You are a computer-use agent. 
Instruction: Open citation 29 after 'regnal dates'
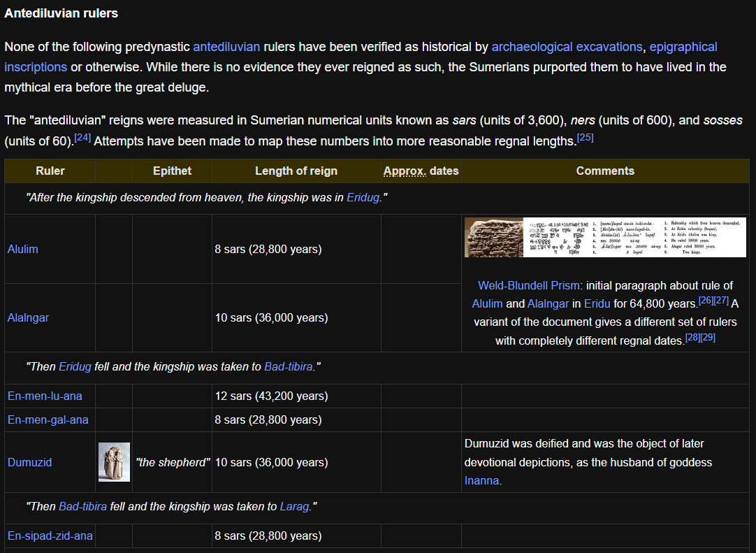[x=708, y=338]
